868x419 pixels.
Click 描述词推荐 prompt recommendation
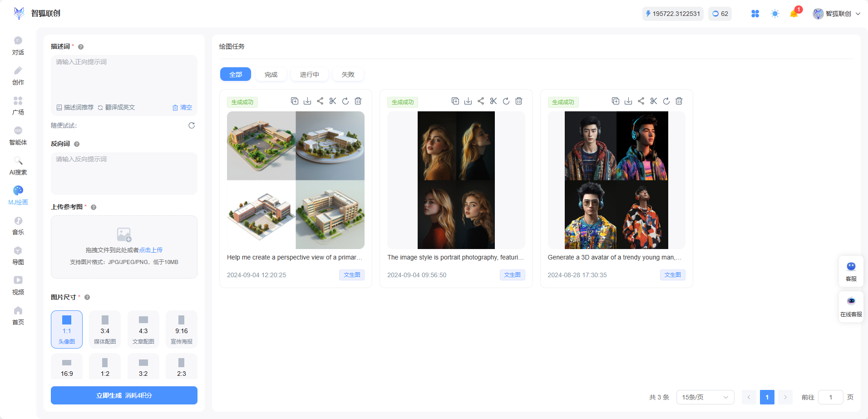coord(75,107)
